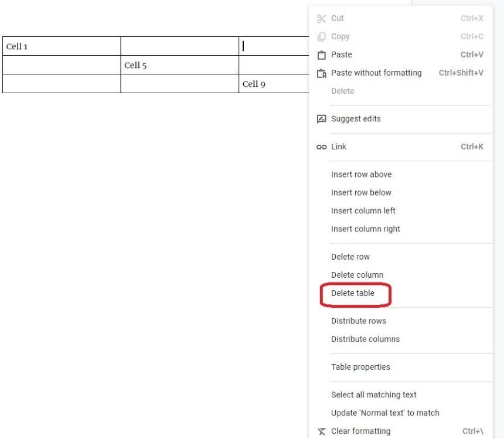The image size is (504, 439).
Task: Click the Suggest edits icon
Action: coord(321,119)
